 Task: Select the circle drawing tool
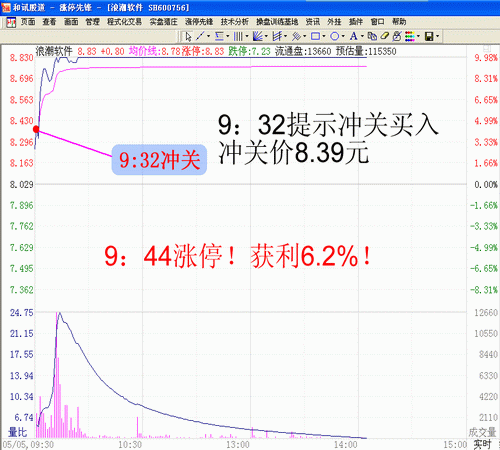pos(334,36)
